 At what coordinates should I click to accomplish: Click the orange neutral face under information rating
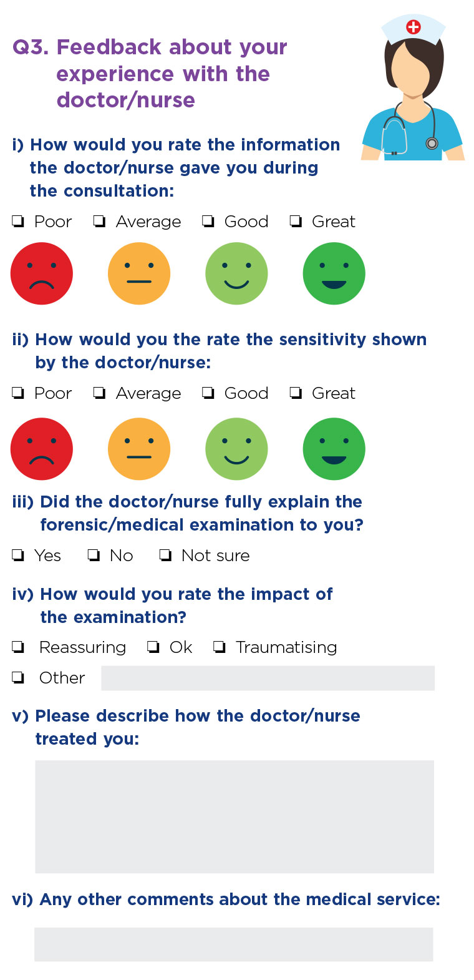[139, 273]
